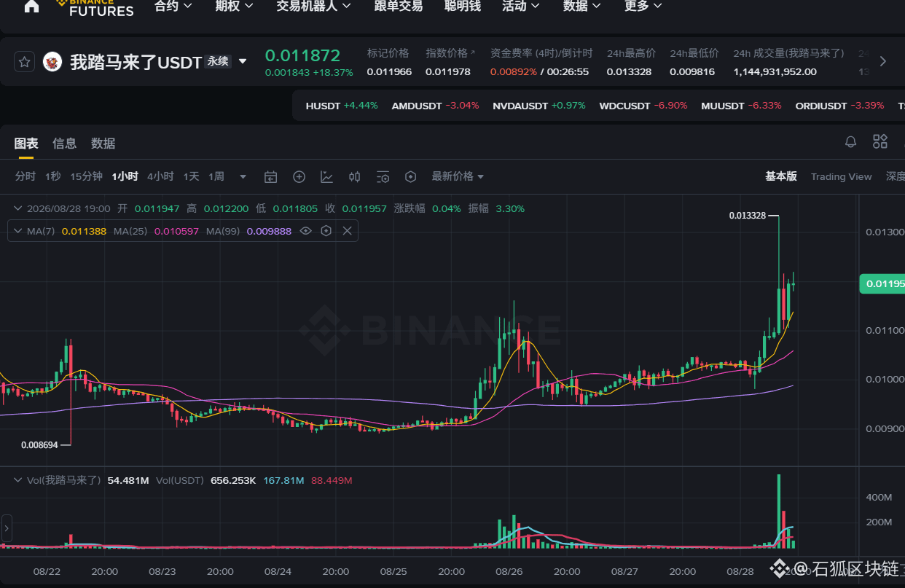Select the 1周 chart interval
This screenshot has height=588, width=905.
point(216,176)
